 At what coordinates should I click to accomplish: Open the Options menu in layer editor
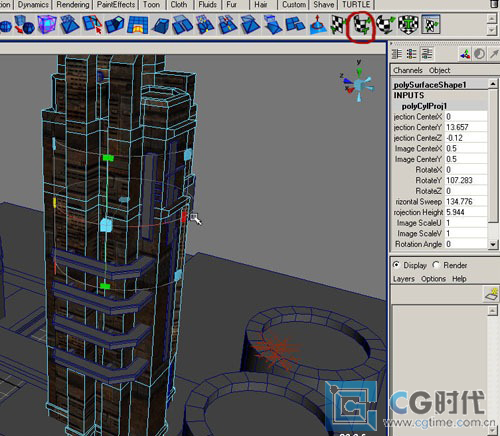433,279
